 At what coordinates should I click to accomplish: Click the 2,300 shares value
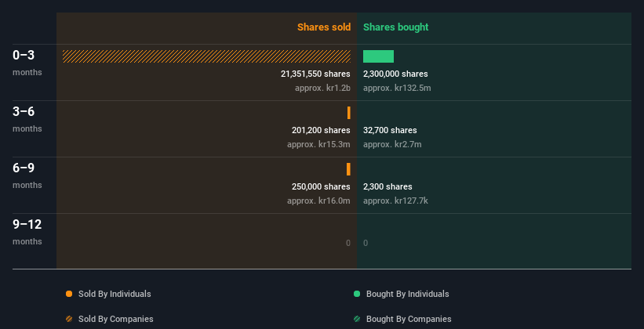[x=387, y=186]
